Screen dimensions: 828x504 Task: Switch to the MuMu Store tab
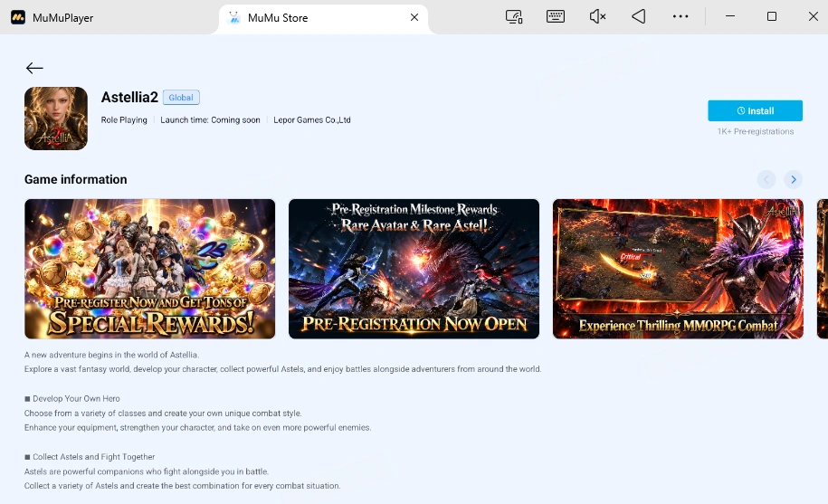(323, 18)
